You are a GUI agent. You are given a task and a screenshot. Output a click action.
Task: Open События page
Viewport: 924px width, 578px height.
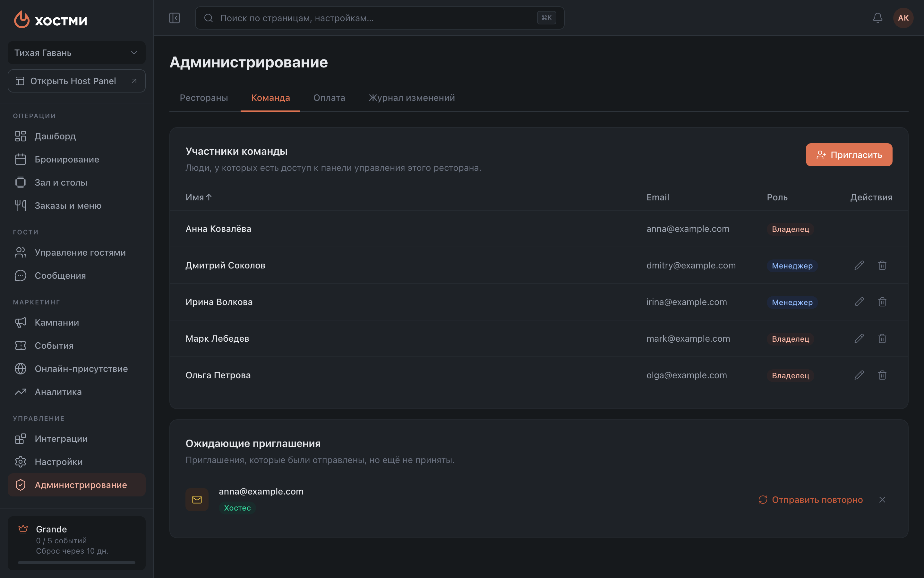point(76,346)
